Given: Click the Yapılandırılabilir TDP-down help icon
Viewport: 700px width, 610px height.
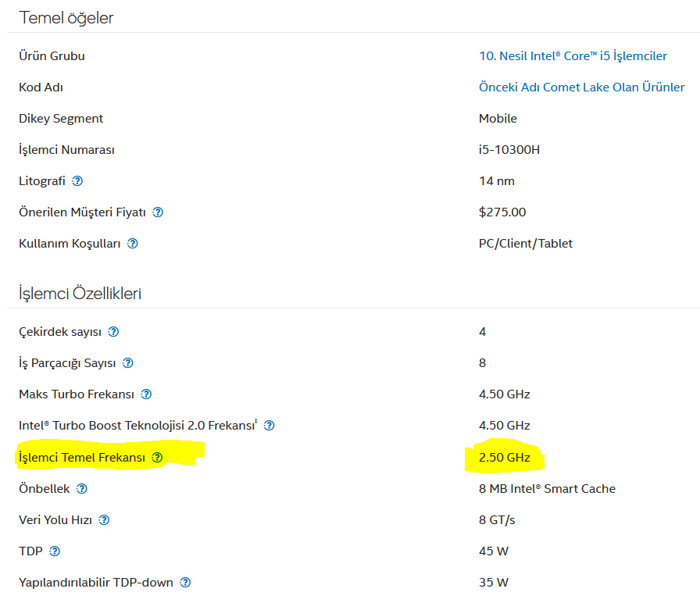Looking at the screenshot, I should tap(185, 583).
